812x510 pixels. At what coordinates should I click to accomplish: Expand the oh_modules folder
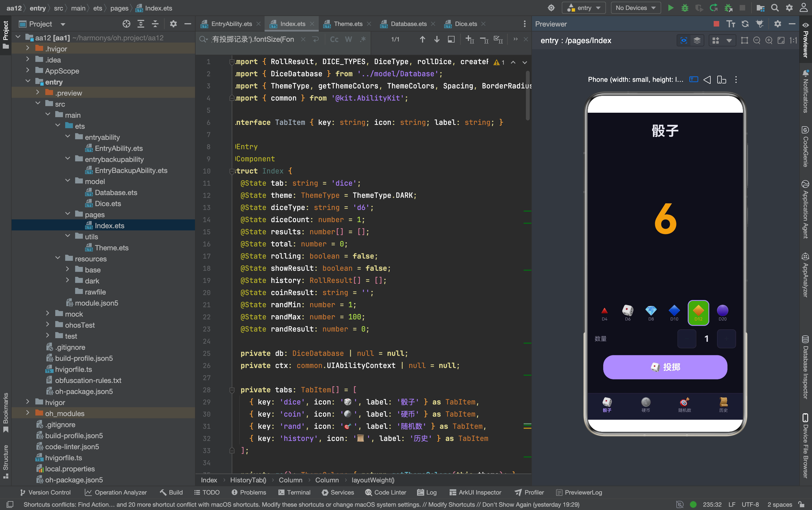[x=28, y=413]
